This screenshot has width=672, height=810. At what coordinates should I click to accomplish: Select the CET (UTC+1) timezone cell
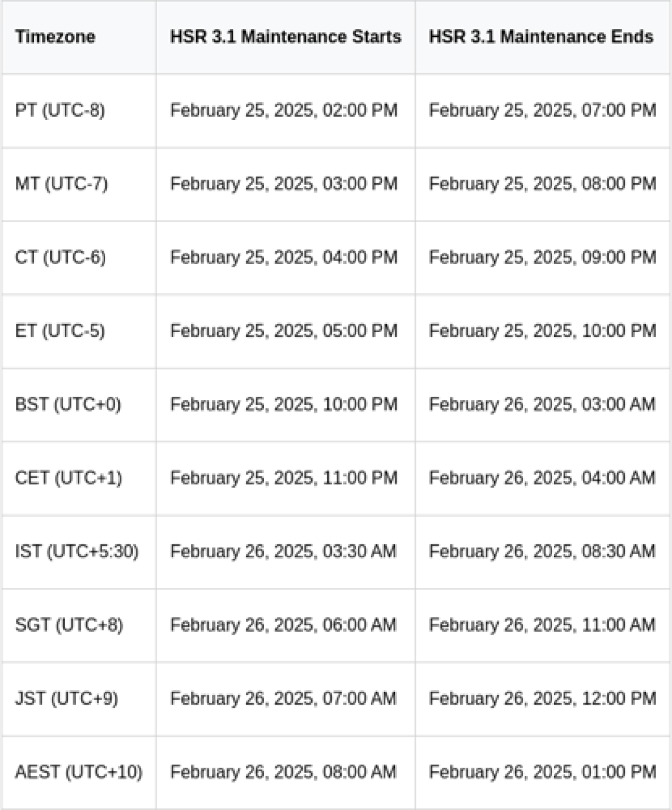click(68, 478)
